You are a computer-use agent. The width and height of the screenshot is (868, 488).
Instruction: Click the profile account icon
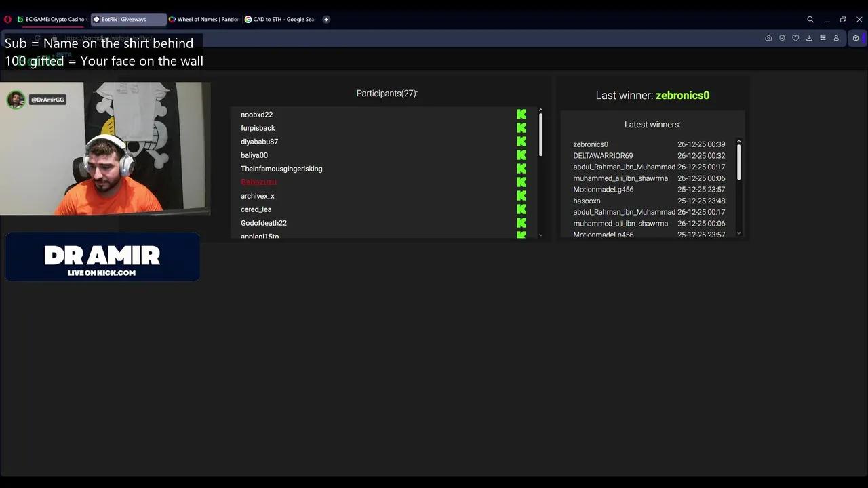tap(836, 38)
